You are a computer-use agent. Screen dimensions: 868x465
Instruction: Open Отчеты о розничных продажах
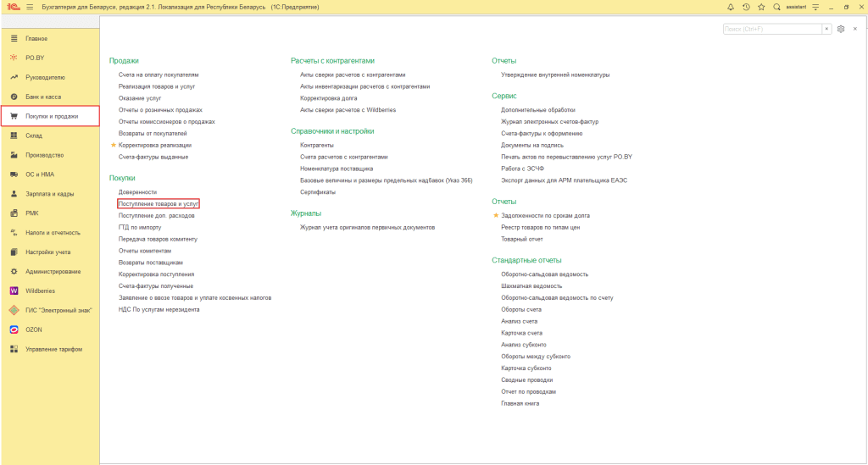pos(160,110)
